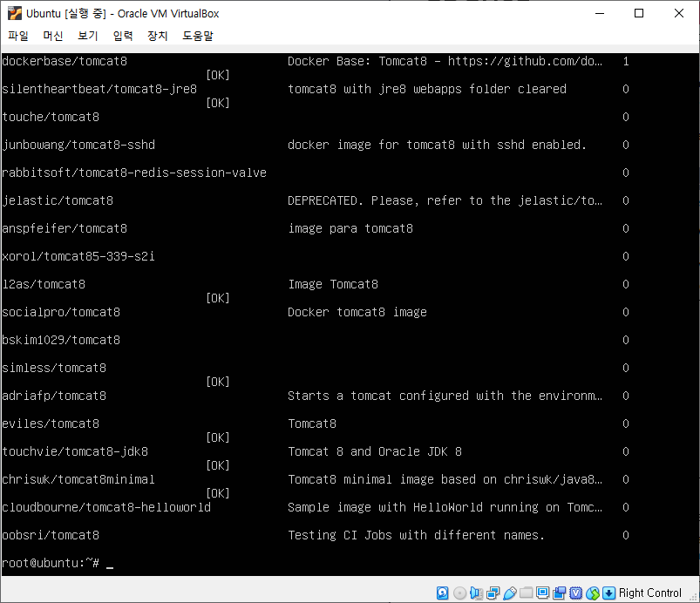This screenshot has height=603, width=700.
Task: Click 'Testing CI Jobs with different names.'
Action: pos(417,535)
